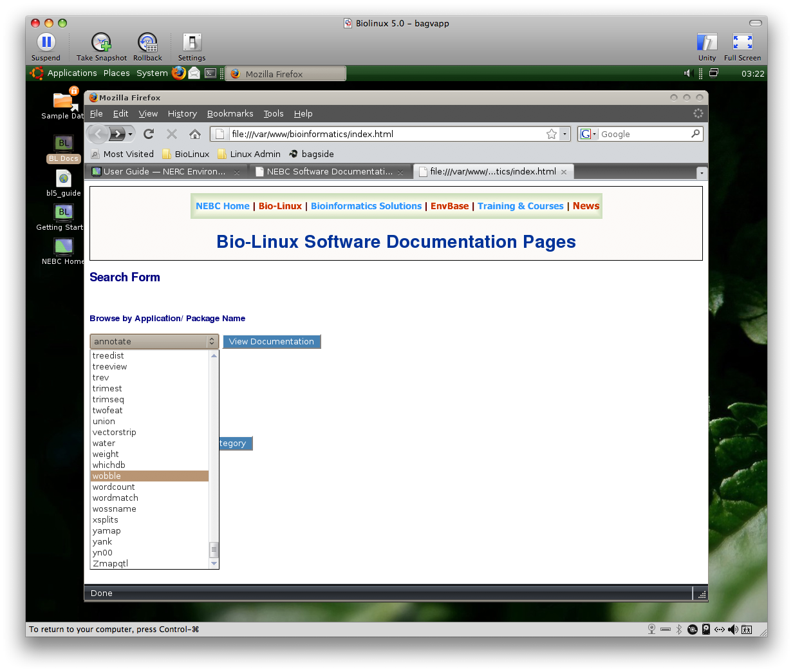Open the annotate package dropdown
The height and width of the screenshot is (672, 793).
(x=154, y=342)
